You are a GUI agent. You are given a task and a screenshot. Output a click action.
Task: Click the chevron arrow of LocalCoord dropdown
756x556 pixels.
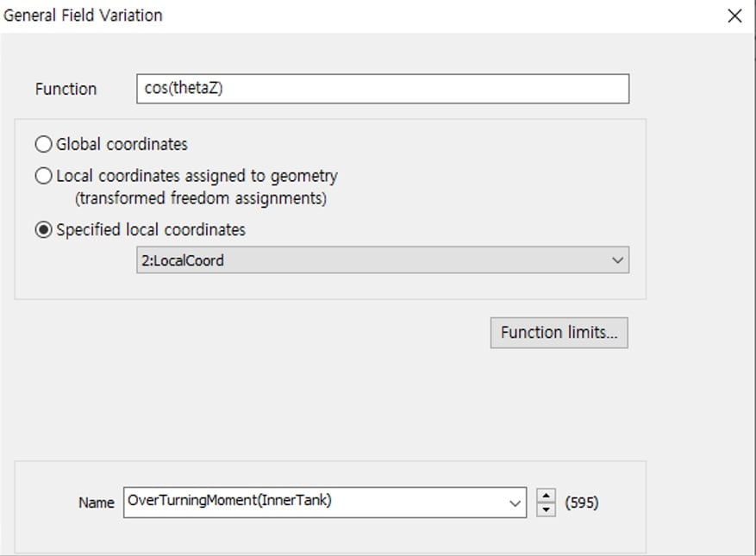616,260
